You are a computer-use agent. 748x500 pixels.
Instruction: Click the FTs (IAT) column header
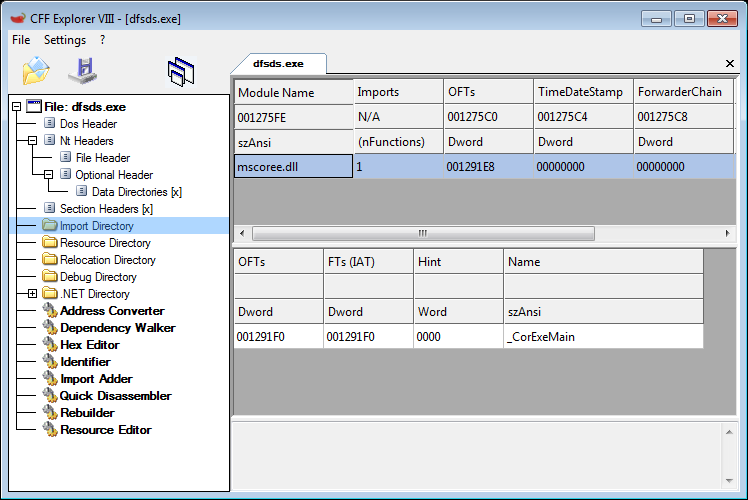click(x=368, y=261)
